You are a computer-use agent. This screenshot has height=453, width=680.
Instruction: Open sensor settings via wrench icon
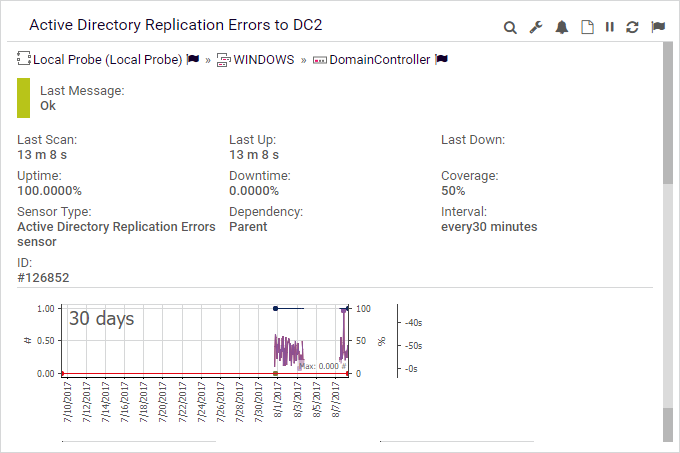point(536,27)
